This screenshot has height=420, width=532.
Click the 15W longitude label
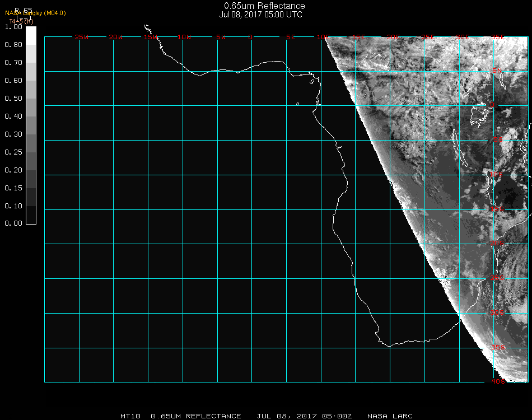(150, 37)
